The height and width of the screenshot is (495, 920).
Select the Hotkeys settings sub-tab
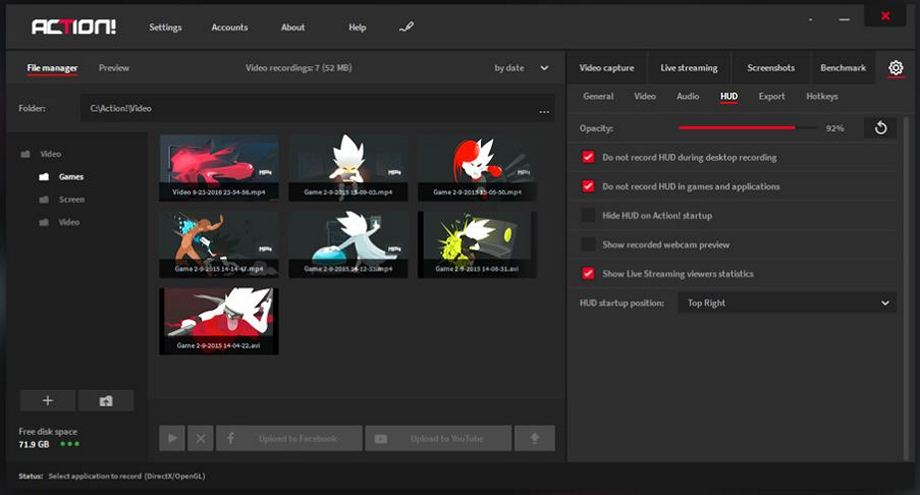(822, 96)
